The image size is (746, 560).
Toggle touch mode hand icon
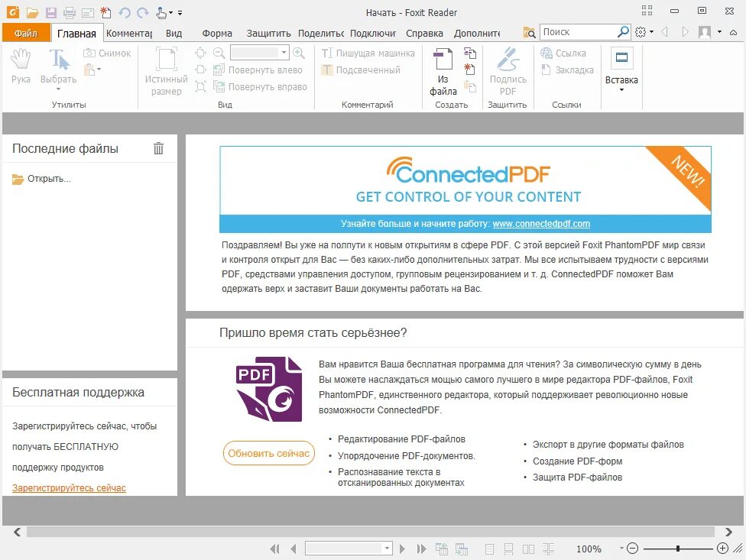(x=161, y=13)
